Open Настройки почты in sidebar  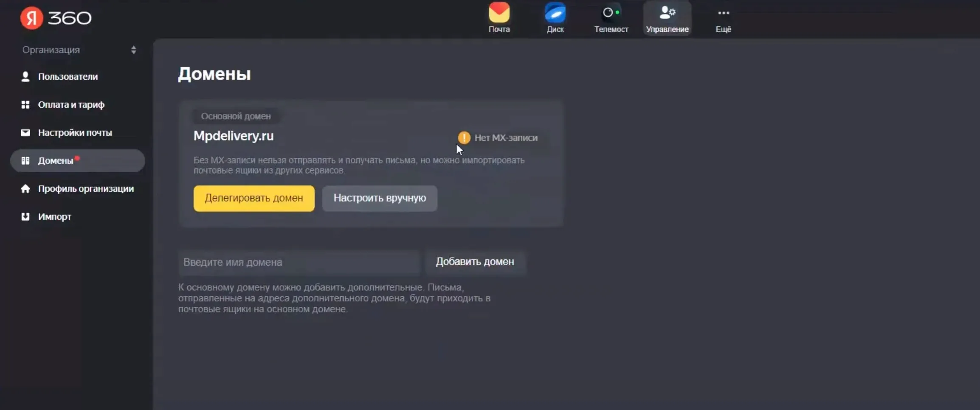click(x=75, y=132)
